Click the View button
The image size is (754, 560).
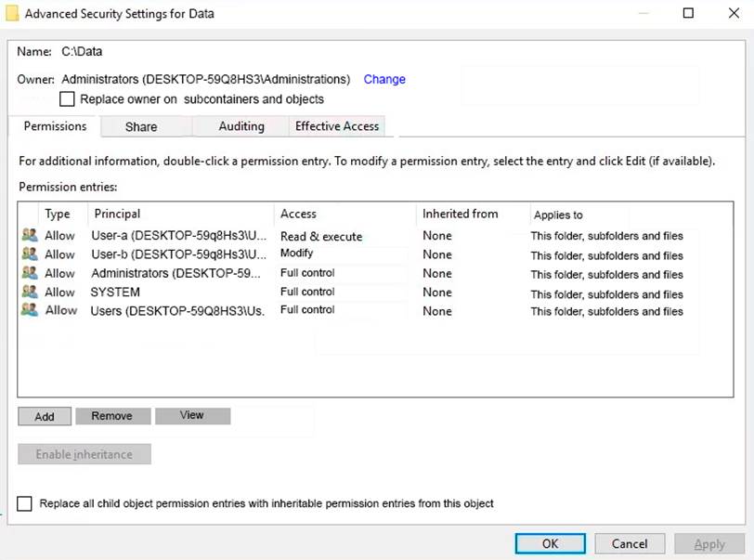(x=192, y=415)
